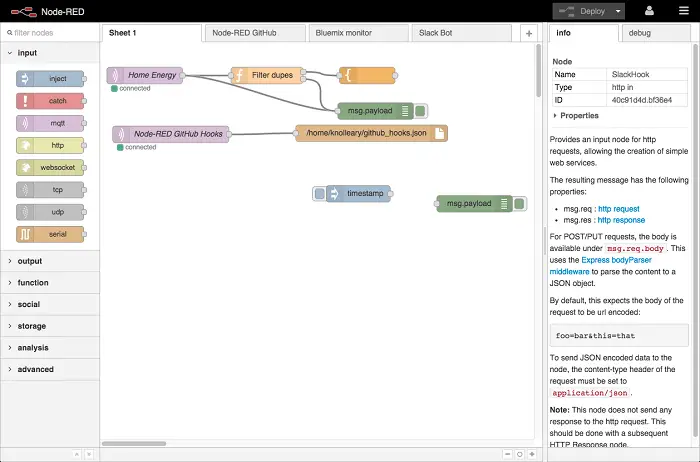The width and height of the screenshot is (700, 462).
Task: Select the serial node in palette
Action: pyautogui.click(x=50, y=234)
